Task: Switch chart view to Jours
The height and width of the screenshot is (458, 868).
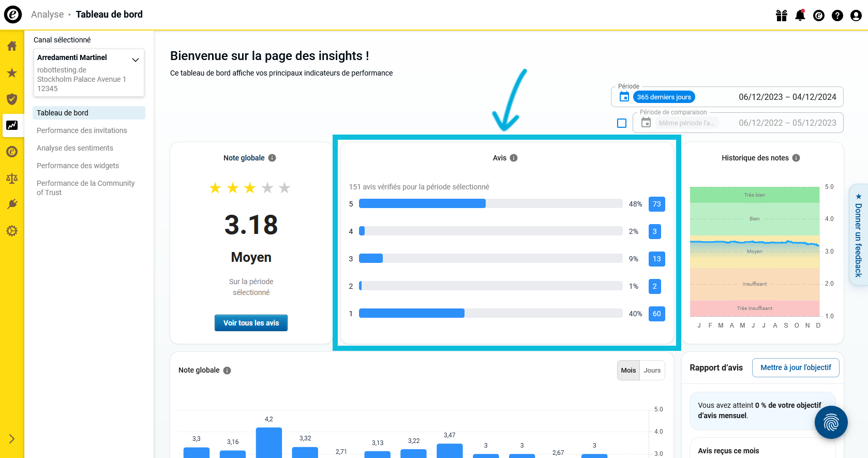Action: 652,371
